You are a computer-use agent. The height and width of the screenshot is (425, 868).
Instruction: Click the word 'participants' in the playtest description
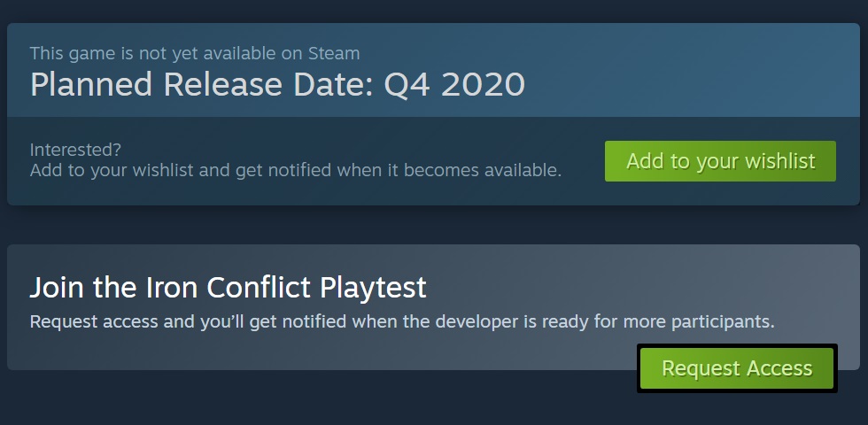730,321
